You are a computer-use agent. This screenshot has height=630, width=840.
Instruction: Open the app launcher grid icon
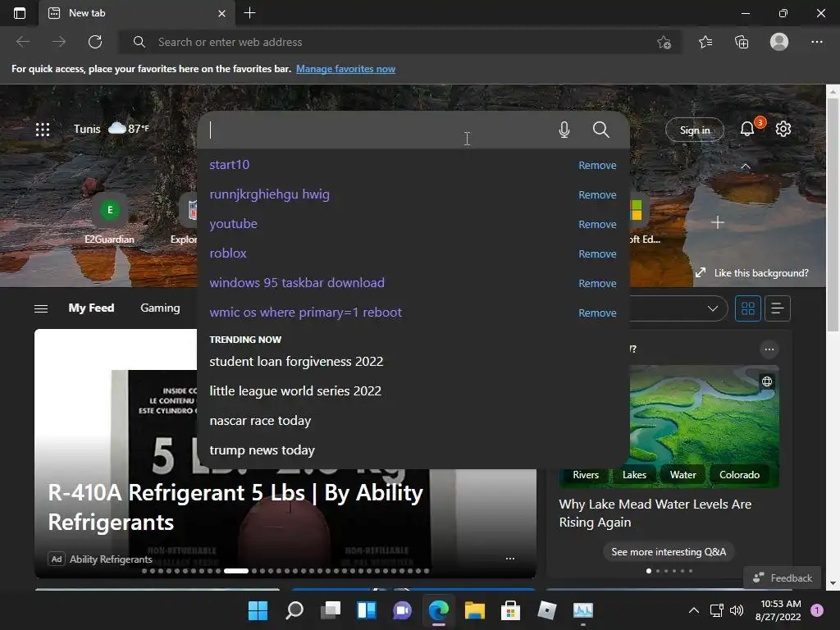click(43, 129)
